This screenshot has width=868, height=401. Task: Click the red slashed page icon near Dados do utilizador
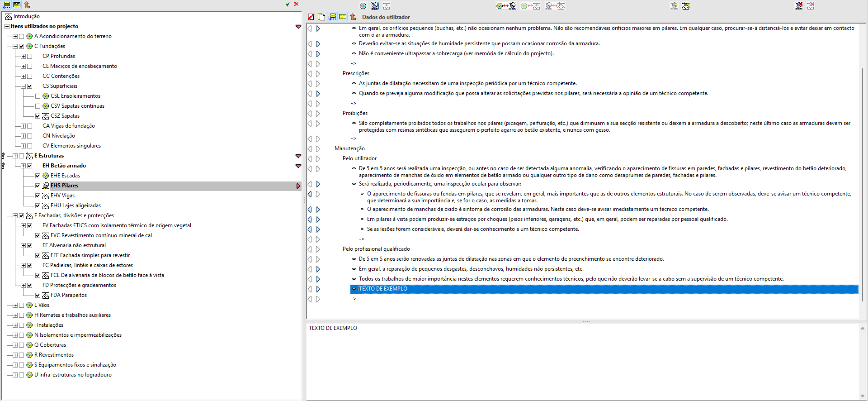pos(311,17)
